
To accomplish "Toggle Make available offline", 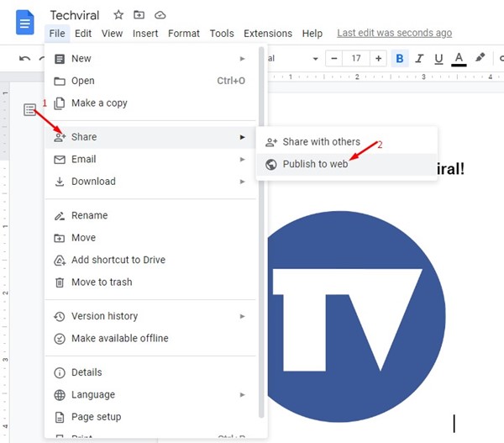I will click(x=150, y=338).
